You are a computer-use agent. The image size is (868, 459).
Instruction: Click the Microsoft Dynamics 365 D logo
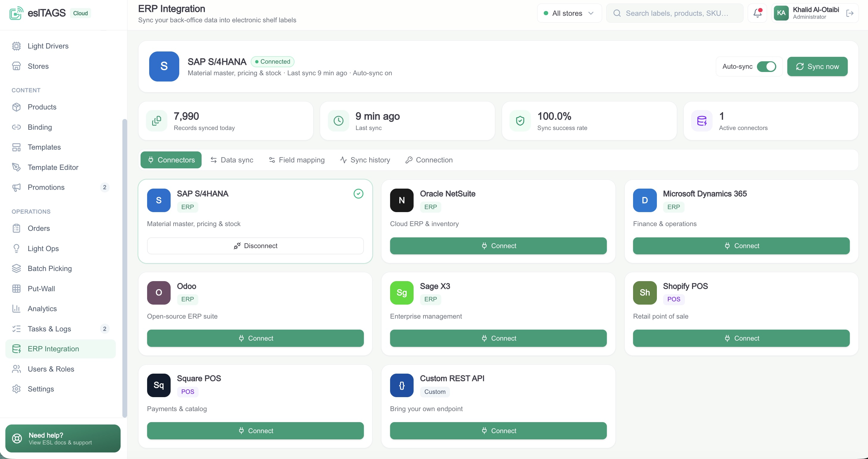click(645, 200)
